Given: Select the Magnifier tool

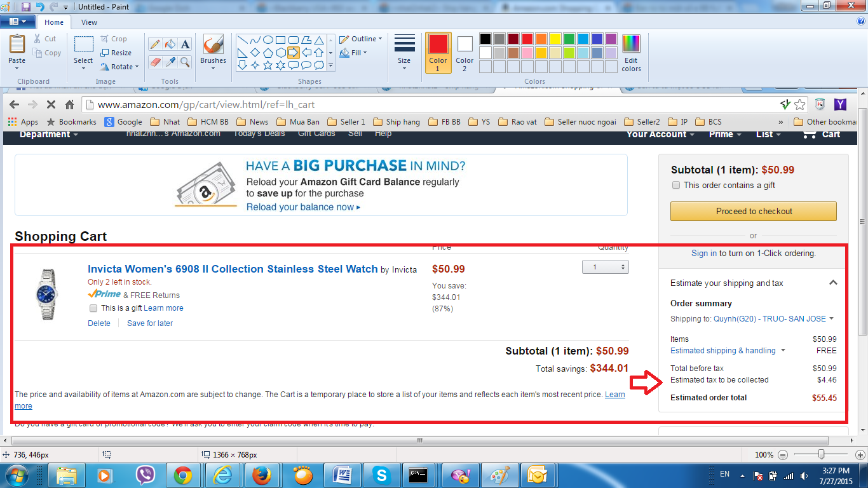Looking at the screenshot, I should point(185,62).
